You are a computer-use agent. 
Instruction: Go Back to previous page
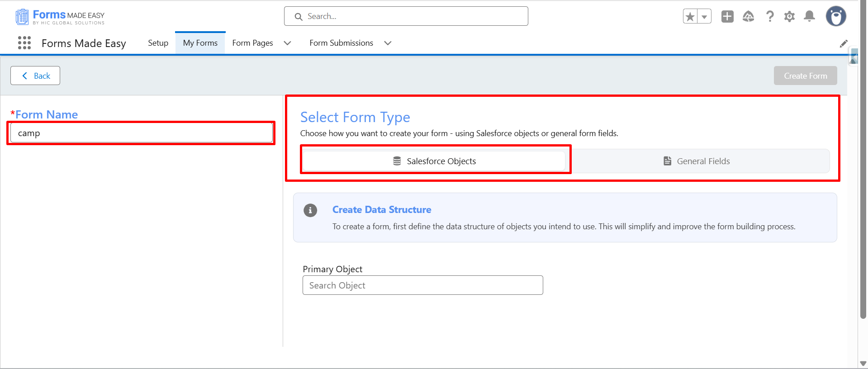click(x=35, y=76)
